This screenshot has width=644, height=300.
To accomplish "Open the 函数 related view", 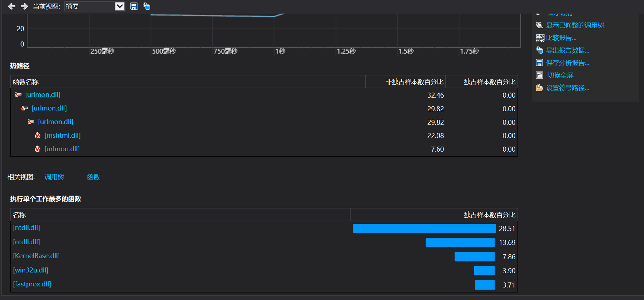I will [x=94, y=177].
